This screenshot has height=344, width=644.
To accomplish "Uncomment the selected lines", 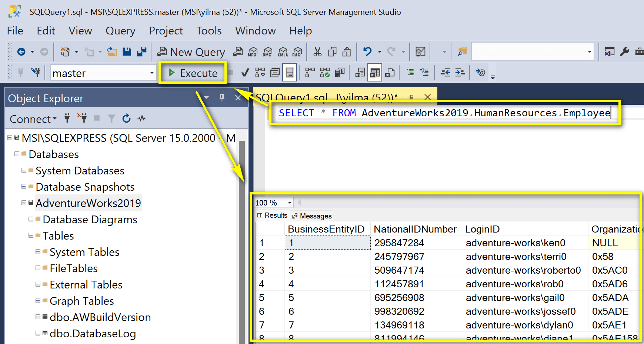I will point(424,73).
